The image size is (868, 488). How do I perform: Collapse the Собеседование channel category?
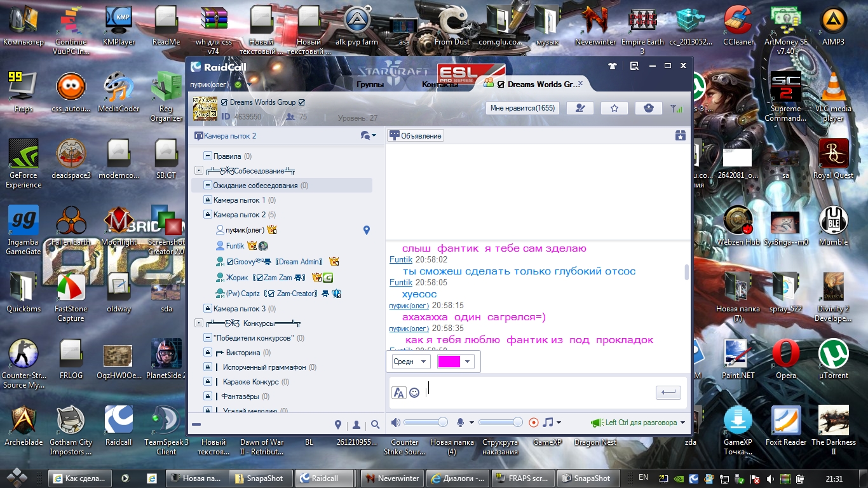click(199, 170)
